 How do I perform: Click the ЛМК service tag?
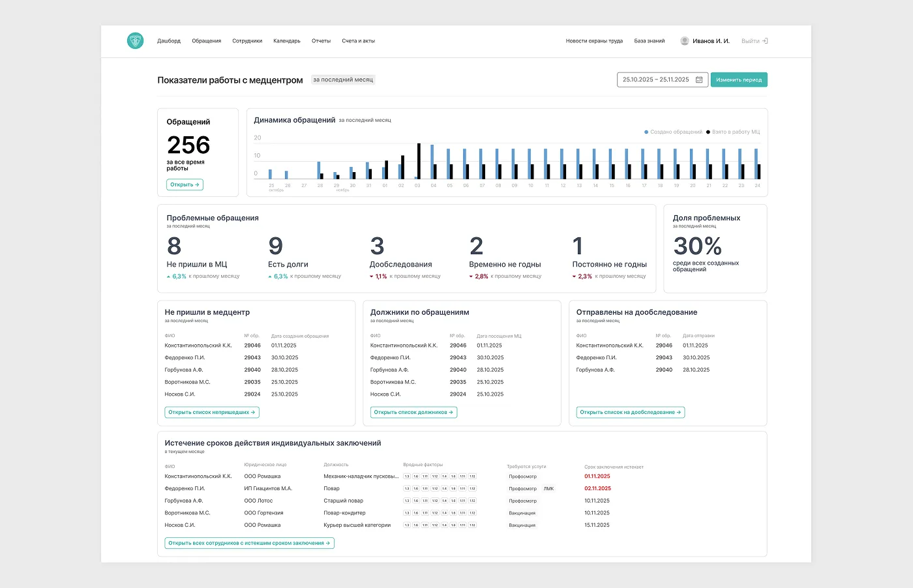[x=548, y=488]
